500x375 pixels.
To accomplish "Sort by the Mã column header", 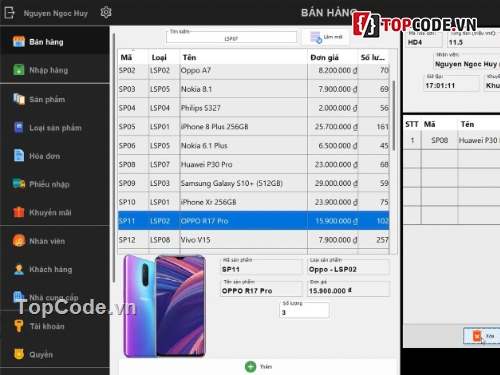I will pos(133,57).
